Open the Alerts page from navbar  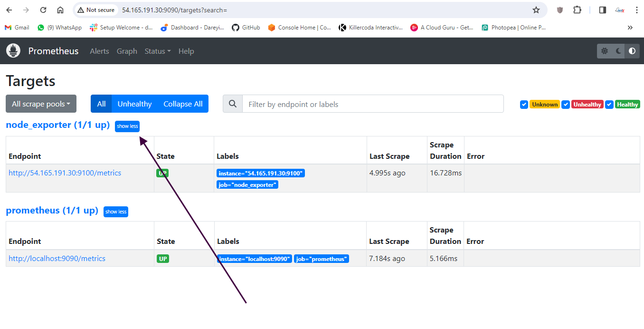coord(99,51)
